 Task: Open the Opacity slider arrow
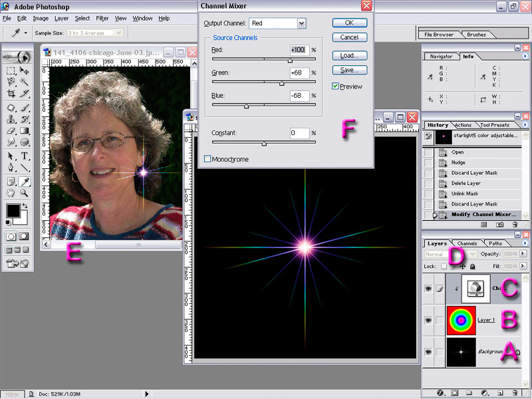523,253
